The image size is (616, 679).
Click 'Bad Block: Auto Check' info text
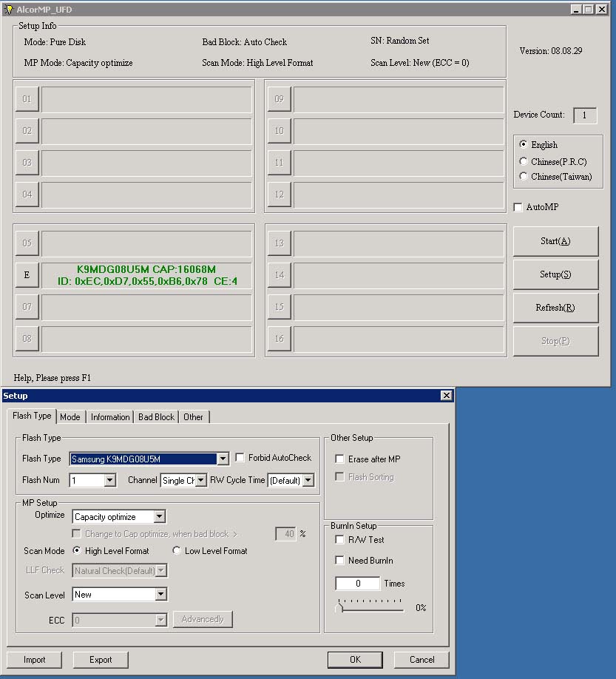click(244, 42)
